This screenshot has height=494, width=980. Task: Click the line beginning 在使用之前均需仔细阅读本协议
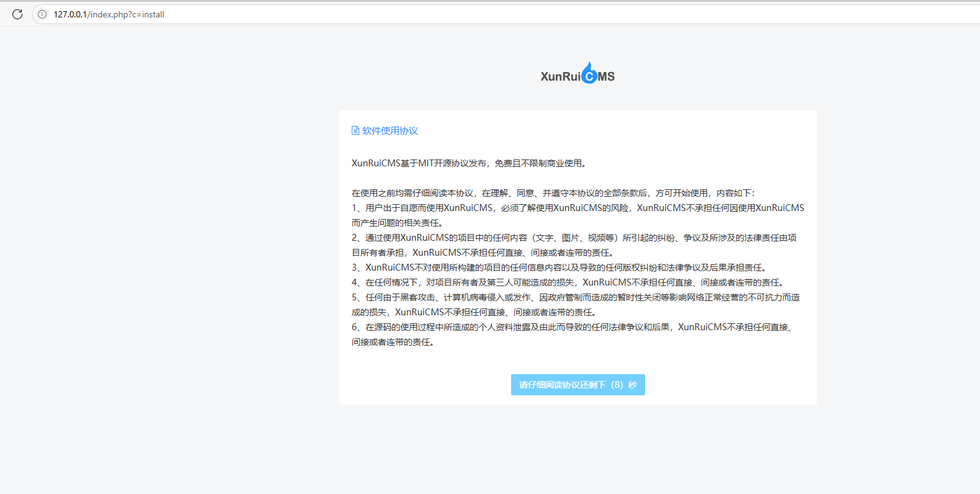point(553,193)
